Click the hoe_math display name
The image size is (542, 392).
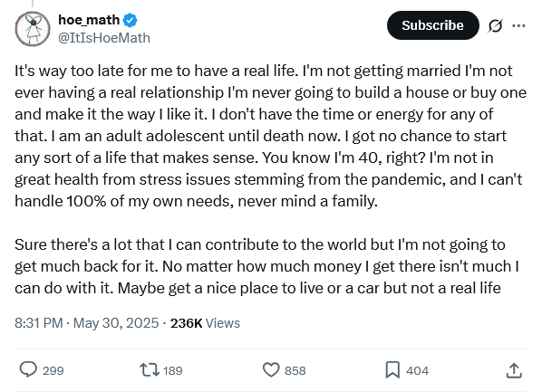click(x=89, y=20)
